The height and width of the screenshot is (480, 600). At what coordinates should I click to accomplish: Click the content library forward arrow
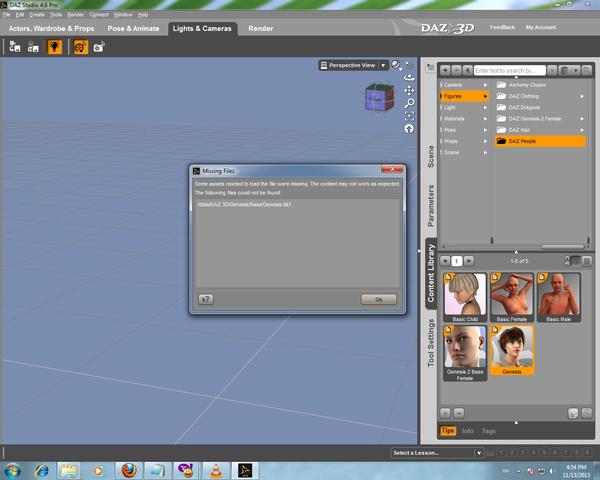456,70
